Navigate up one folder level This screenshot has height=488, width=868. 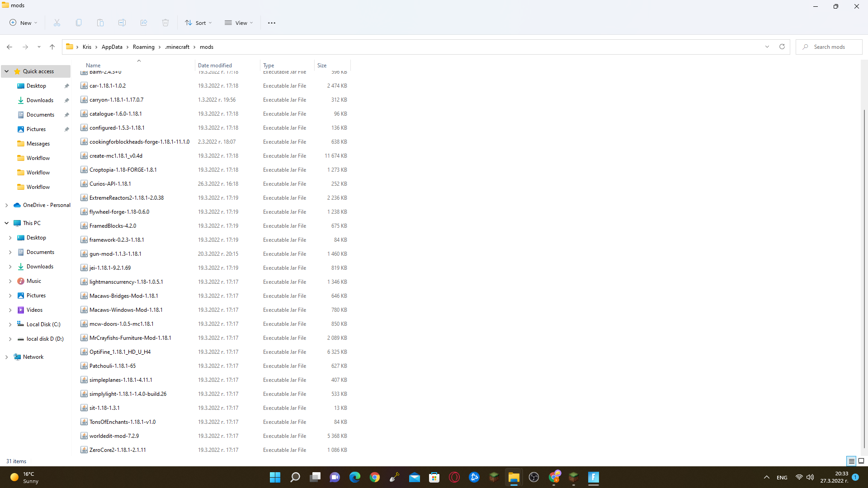coord(52,47)
